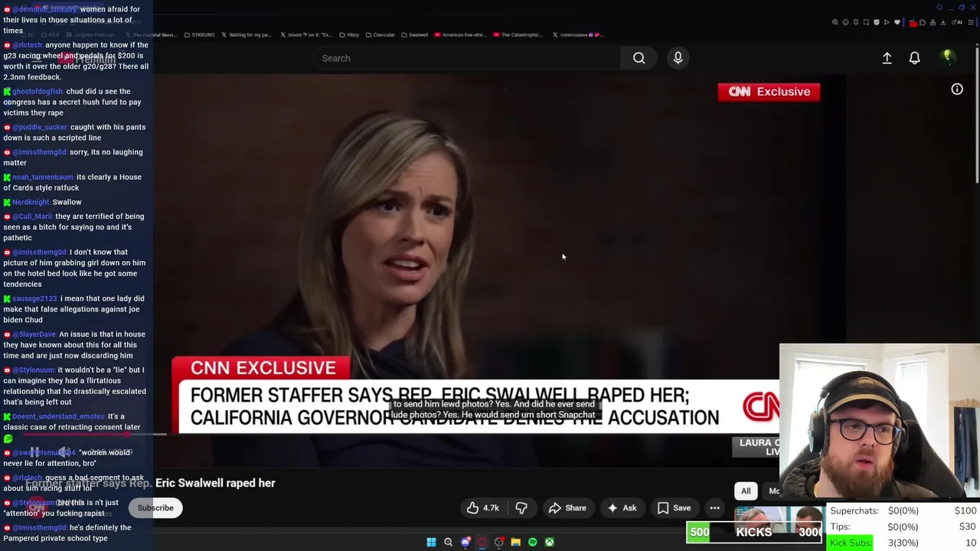Add page to bookmarks heart icon
Screen dimensions: 980x551
tap(897, 22)
